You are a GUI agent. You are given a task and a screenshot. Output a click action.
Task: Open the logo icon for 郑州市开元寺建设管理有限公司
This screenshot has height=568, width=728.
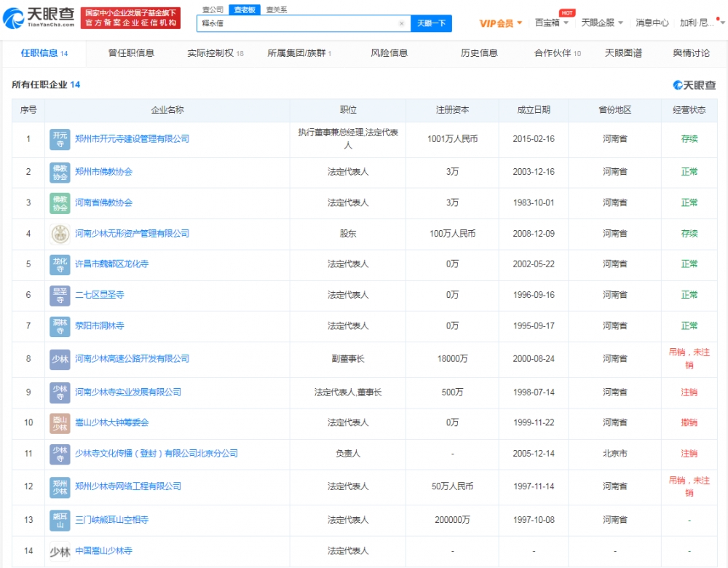pos(60,139)
